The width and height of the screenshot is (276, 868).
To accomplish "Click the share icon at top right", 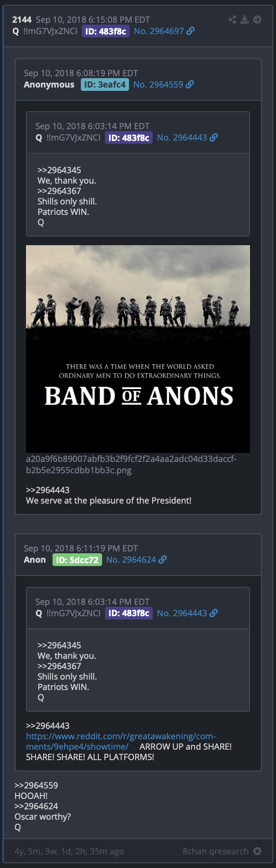I will (233, 19).
